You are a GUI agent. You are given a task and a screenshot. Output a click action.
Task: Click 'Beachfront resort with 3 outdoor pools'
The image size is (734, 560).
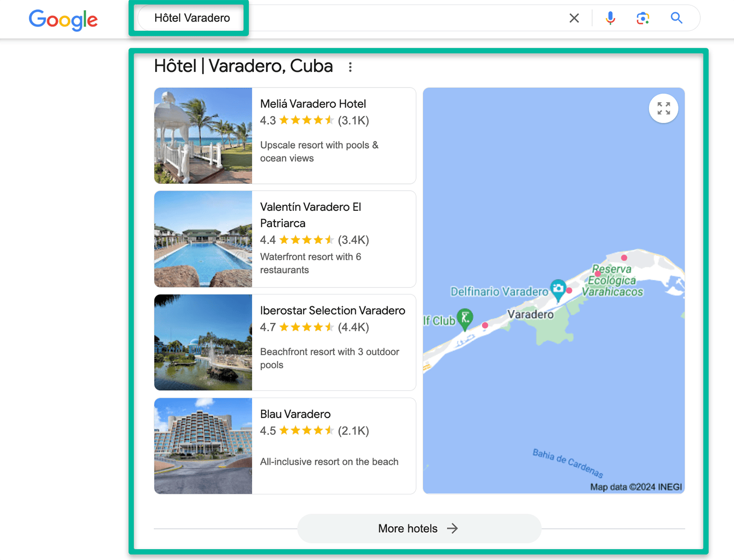coord(330,358)
